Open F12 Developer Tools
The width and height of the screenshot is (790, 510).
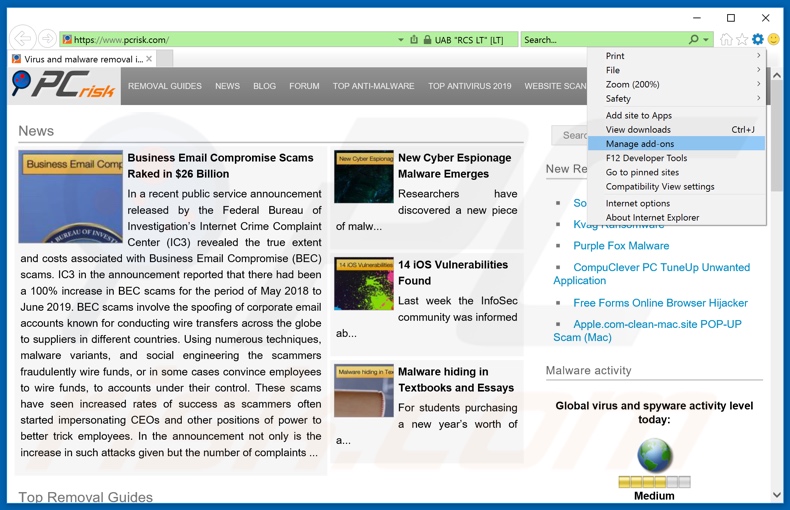click(x=677, y=158)
